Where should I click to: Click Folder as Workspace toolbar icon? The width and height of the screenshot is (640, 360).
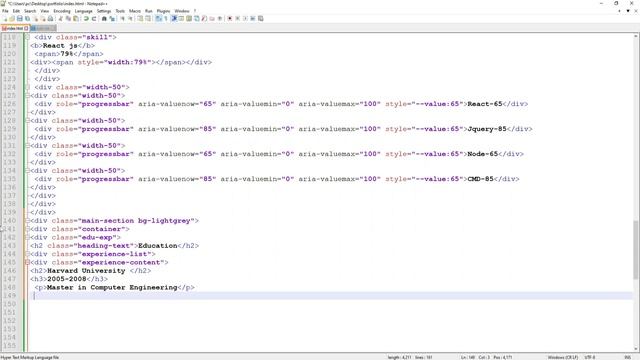tap(212, 18)
